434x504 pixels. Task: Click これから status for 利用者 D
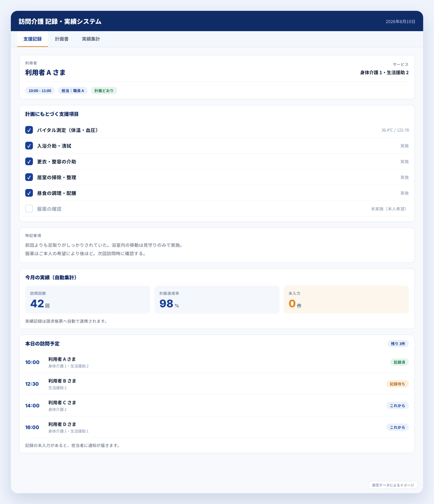coord(398,427)
